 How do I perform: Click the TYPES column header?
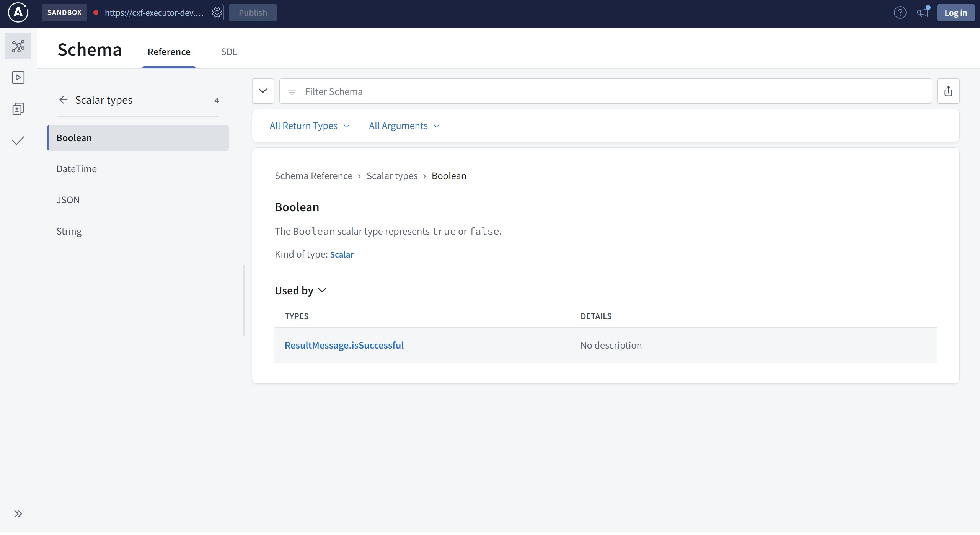297,316
